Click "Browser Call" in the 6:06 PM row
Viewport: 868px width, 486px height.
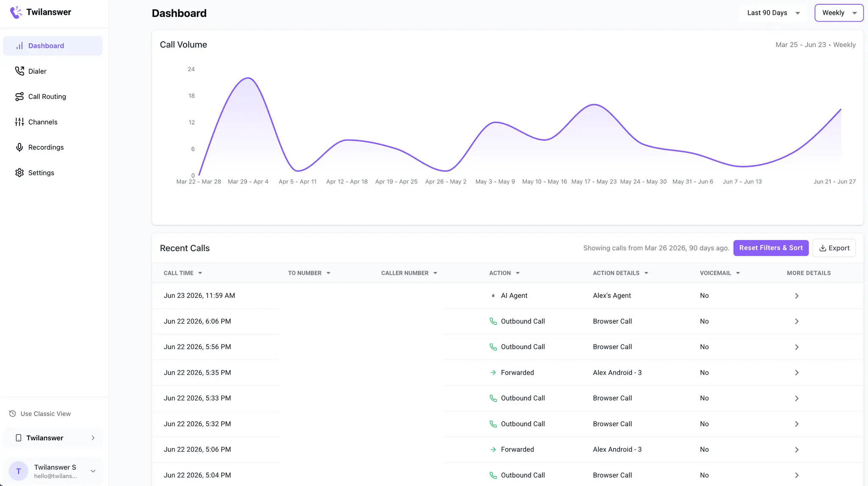[x=612, y=321]
